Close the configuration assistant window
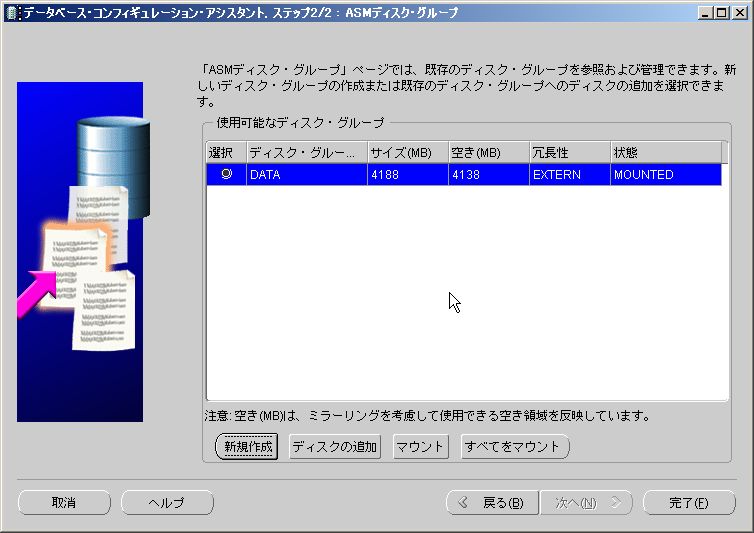754x533 pixels. [740, 13]
